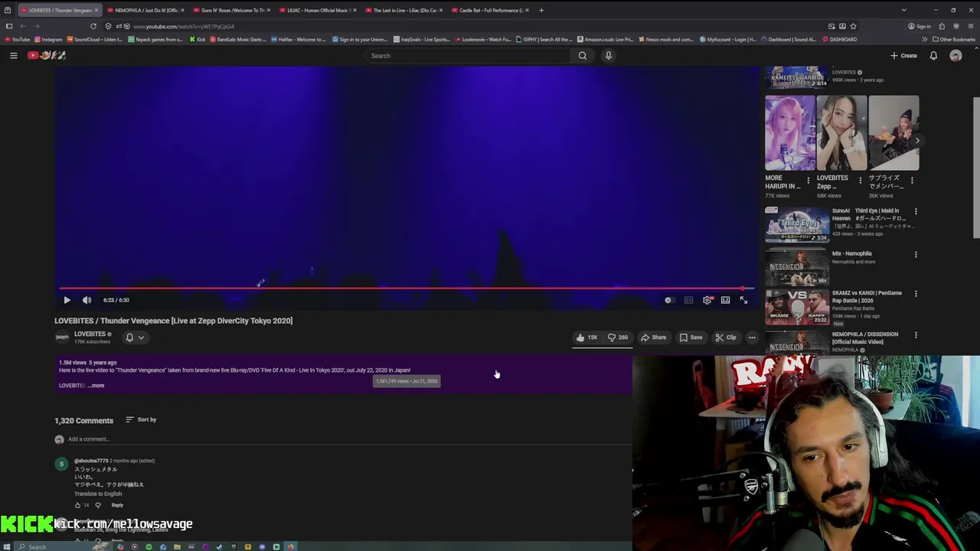Start voice search with the microphone icon

pyautogui.click(x=609, y=55)
